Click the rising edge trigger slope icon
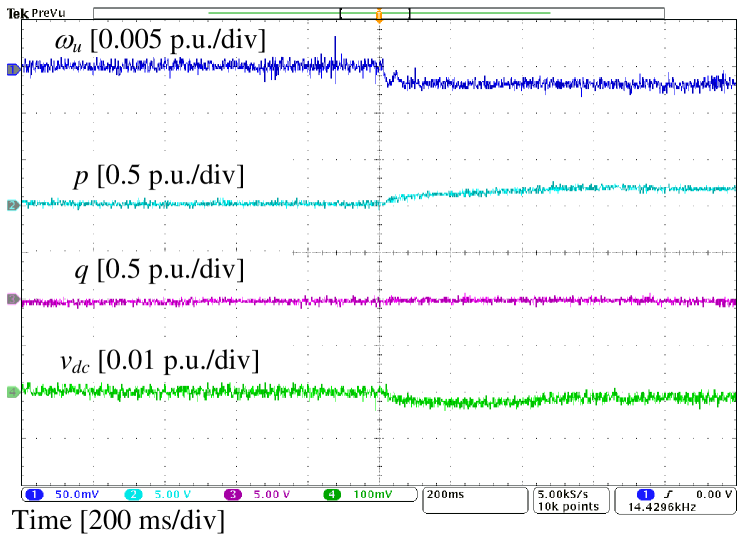Image resolution: width=747 pixels, height=539 pixels. (x=668, y=495)
